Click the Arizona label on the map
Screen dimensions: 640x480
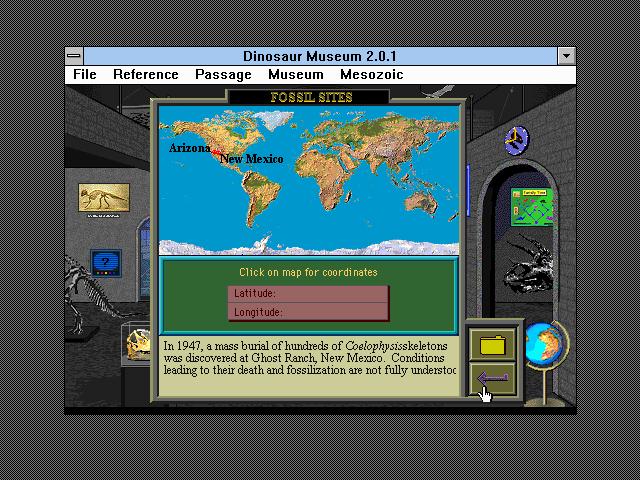190,148
